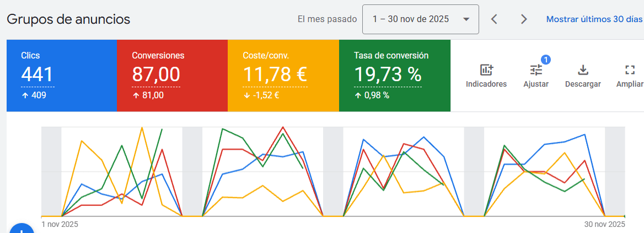The height and width of the screenshot is (233, 644).
Task: Click the 11,78 € cost value
Action: click(275, 75)
